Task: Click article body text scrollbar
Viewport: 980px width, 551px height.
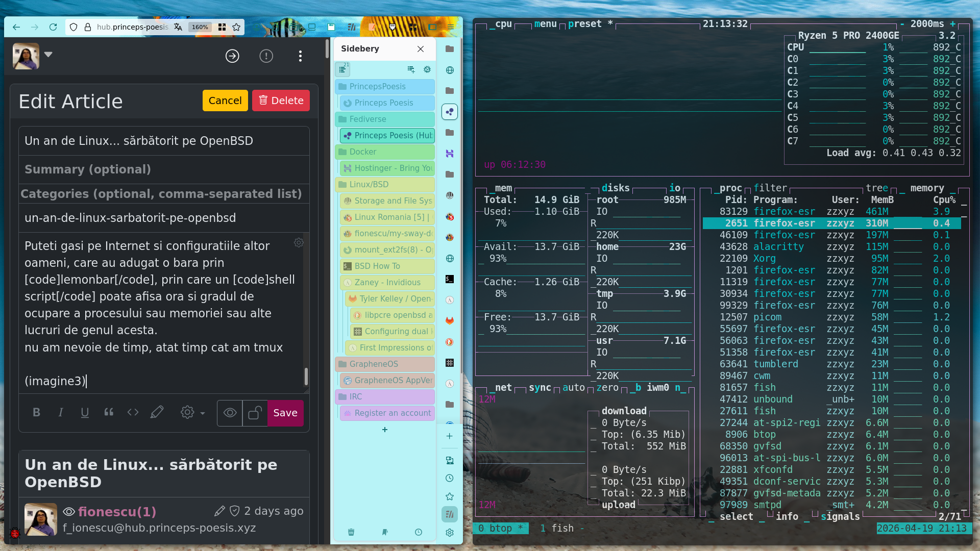Action: [306, 377]
